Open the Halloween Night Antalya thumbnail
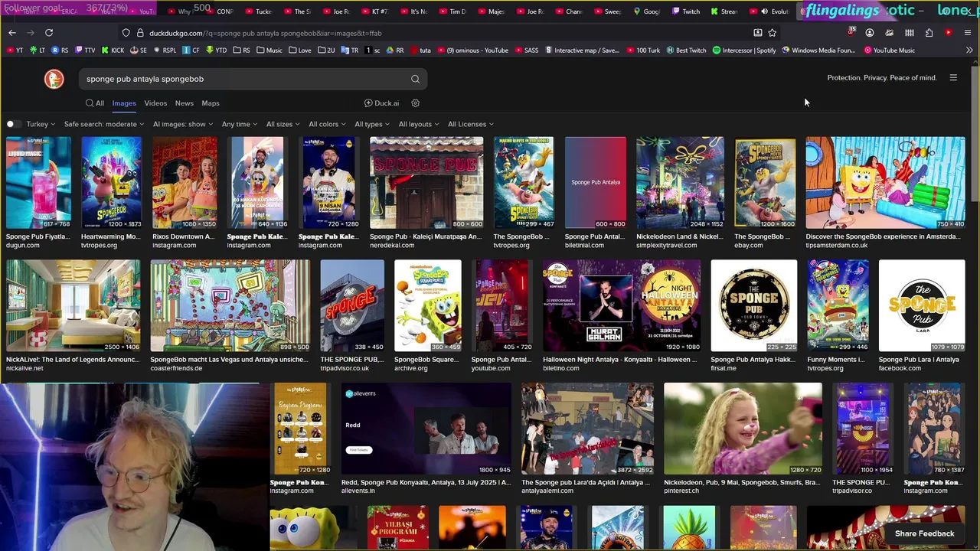The width and height of the screenshot is (980, 551). (622, 306)
